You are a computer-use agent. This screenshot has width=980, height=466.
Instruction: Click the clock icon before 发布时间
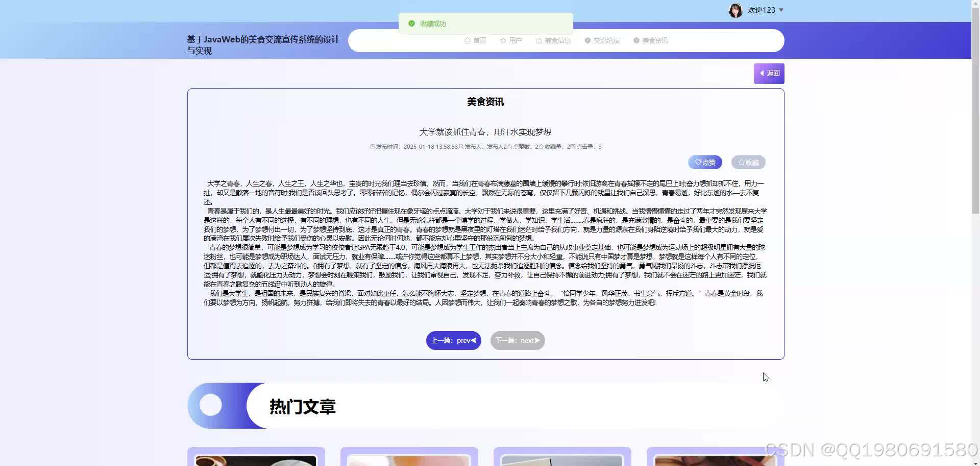pos(372,147)
